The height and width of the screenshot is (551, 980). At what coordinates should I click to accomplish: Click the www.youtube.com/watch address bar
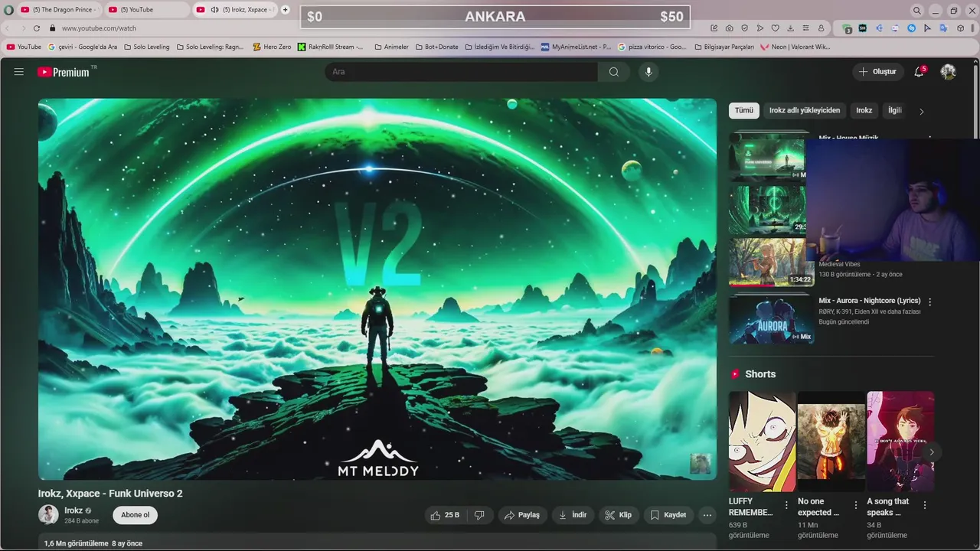tap(99, 28)
